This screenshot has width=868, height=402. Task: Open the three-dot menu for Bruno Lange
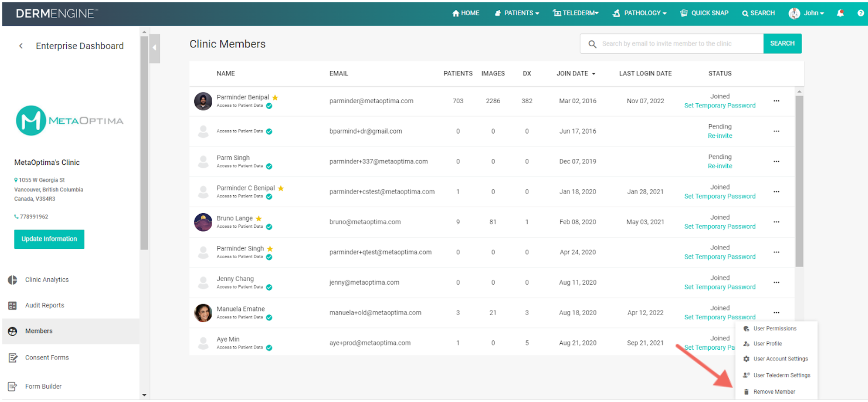pyautogui.click(x=776, y=222)
